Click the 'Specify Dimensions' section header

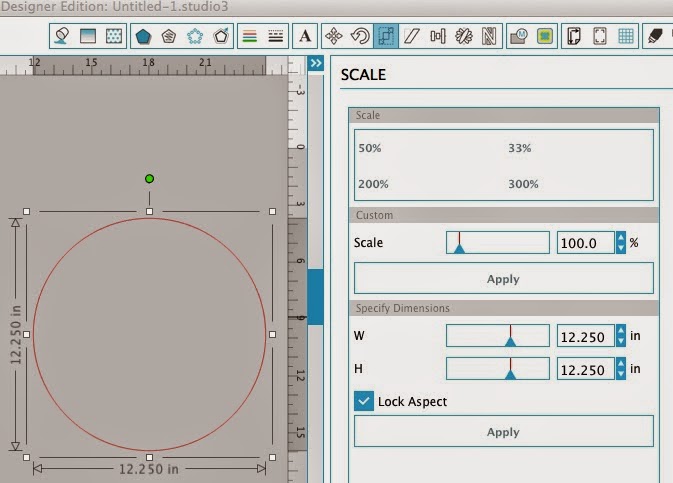click(504, 308)
